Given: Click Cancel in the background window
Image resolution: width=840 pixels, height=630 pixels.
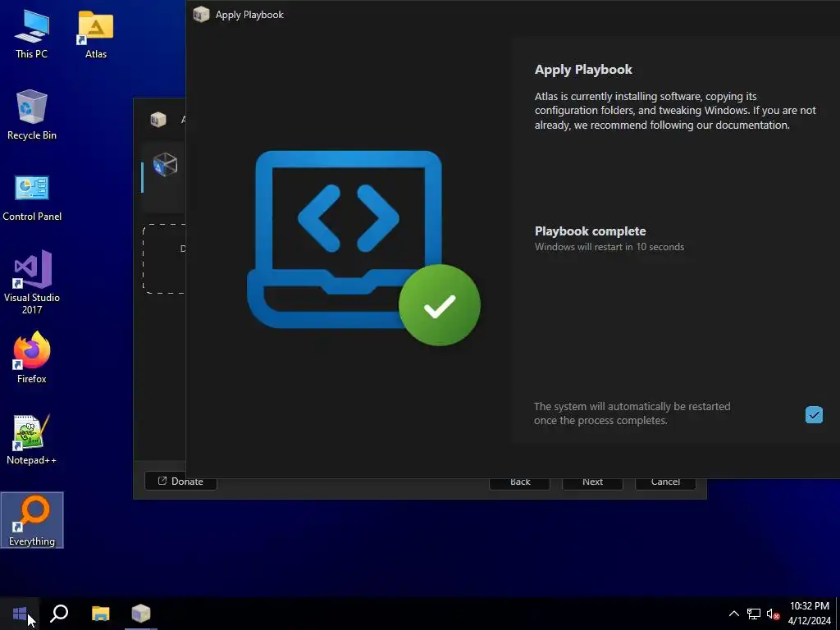Looking at the screenshot, I should [665, 483].
